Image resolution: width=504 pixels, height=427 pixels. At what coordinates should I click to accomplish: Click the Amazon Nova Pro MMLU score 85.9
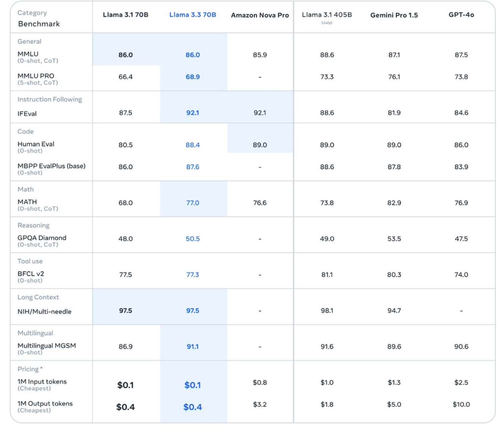[260, 55]
